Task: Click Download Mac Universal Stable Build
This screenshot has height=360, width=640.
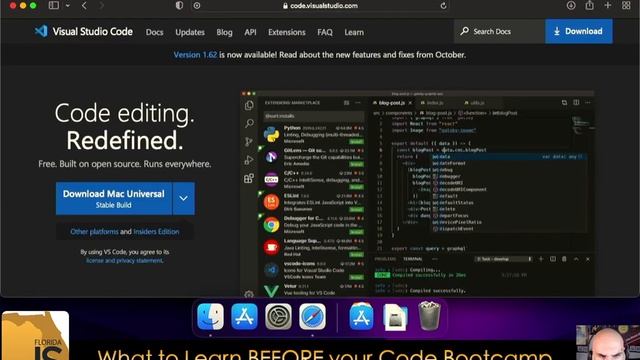Action: [114, 198]
